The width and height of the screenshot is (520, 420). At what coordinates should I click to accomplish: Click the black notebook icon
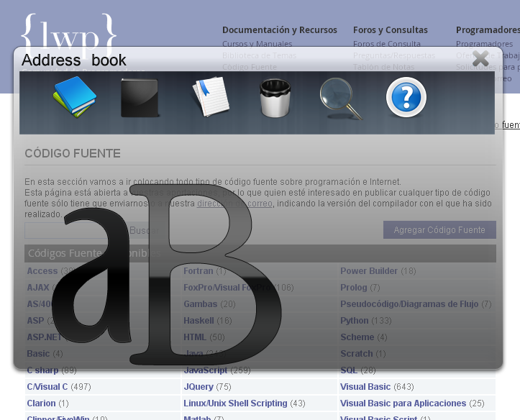coord(140,98)
